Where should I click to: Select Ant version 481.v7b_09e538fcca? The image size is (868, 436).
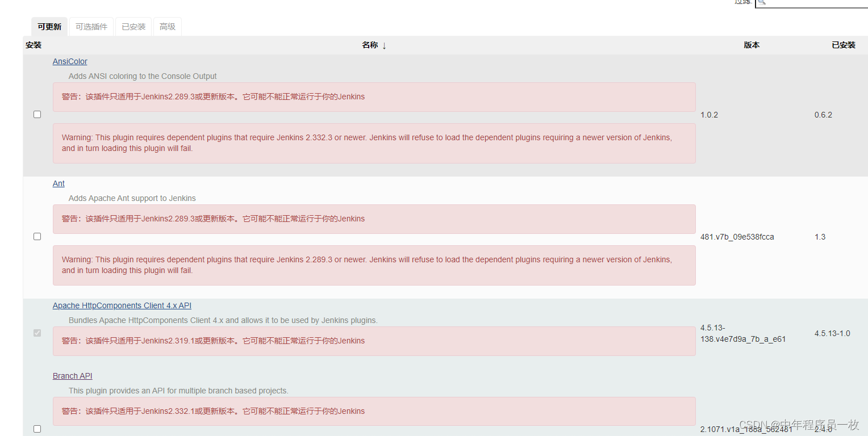pos(737,237)
